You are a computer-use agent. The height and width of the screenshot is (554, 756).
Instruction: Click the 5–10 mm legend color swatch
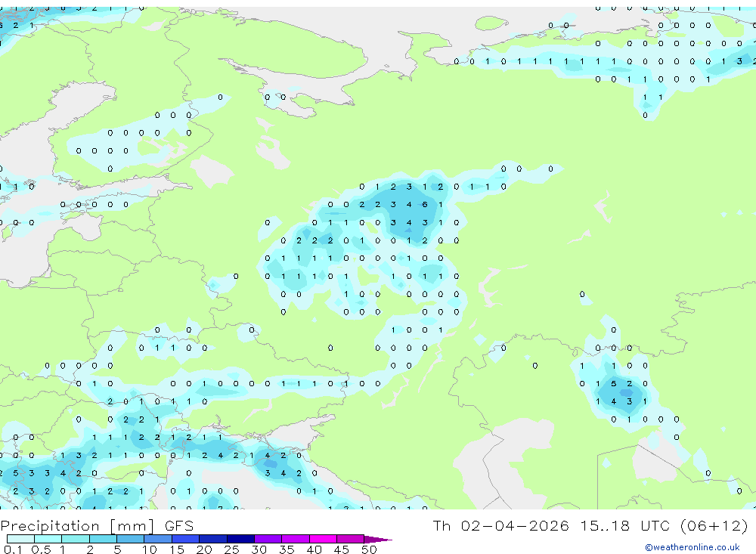click(x=130, y=539)
